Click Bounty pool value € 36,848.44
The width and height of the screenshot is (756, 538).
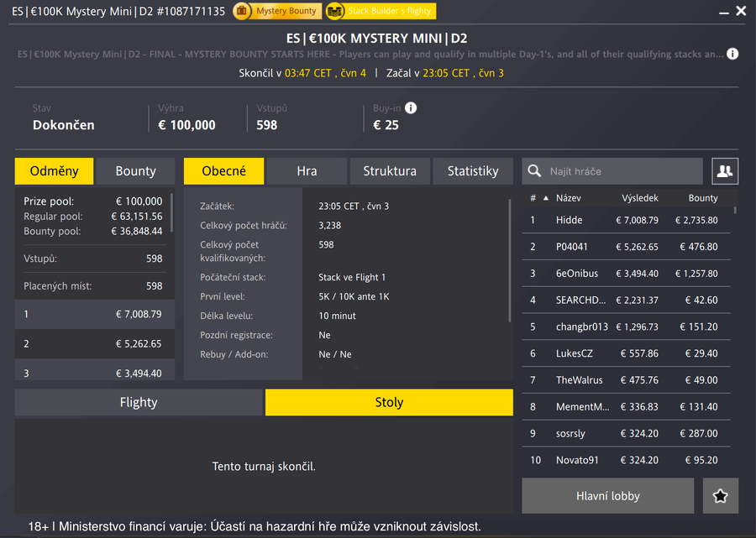point(136,231)
